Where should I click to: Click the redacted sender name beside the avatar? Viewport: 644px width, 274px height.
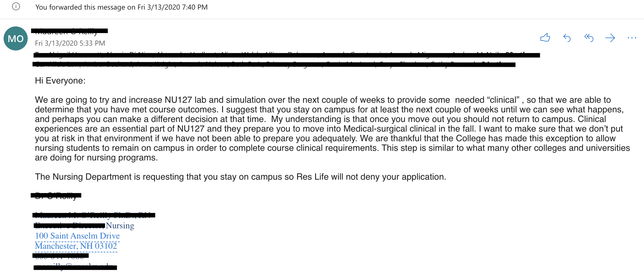tap(70, 31)
